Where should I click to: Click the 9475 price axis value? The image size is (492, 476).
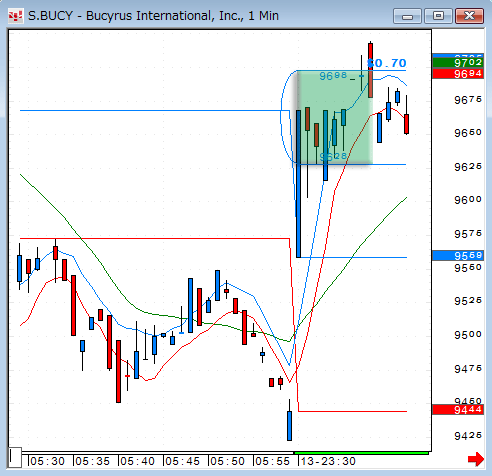tap(468, 368)
